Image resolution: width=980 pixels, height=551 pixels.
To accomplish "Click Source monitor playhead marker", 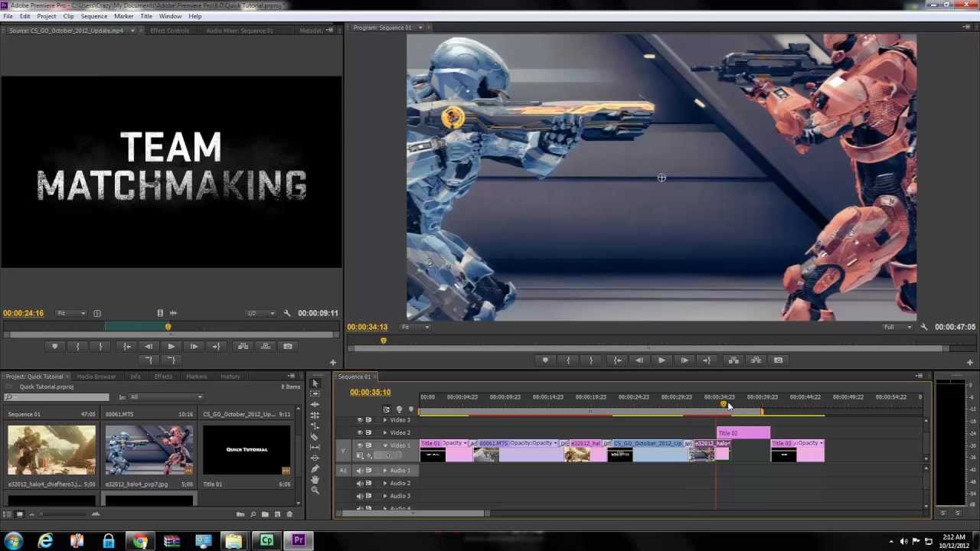I will point(168,327).
